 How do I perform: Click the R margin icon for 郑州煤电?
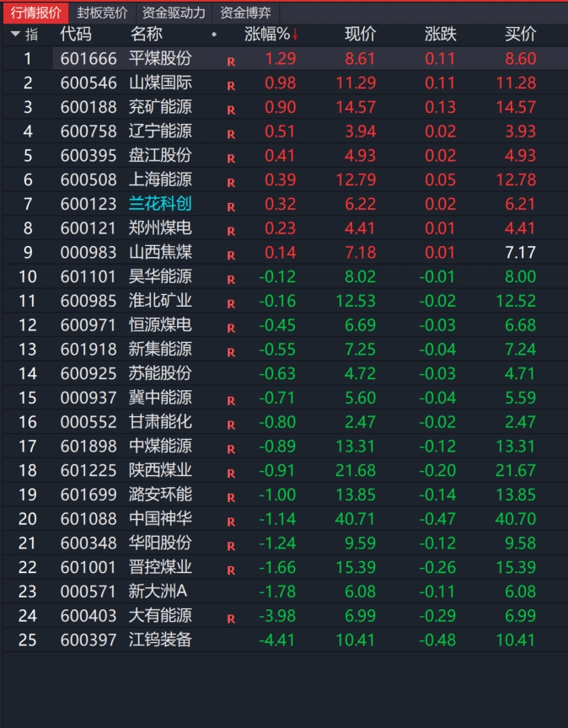click(231, 231)
